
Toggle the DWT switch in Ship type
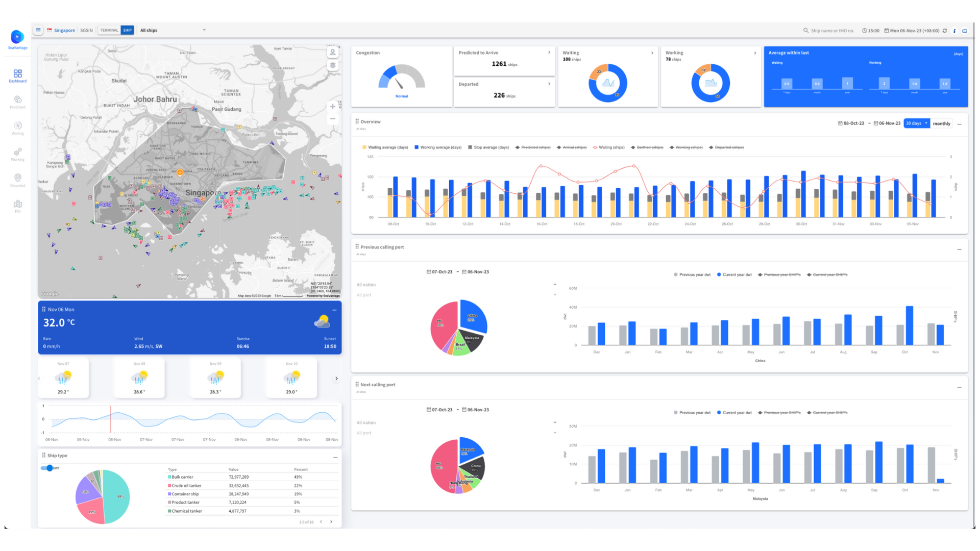coord(47,468)
